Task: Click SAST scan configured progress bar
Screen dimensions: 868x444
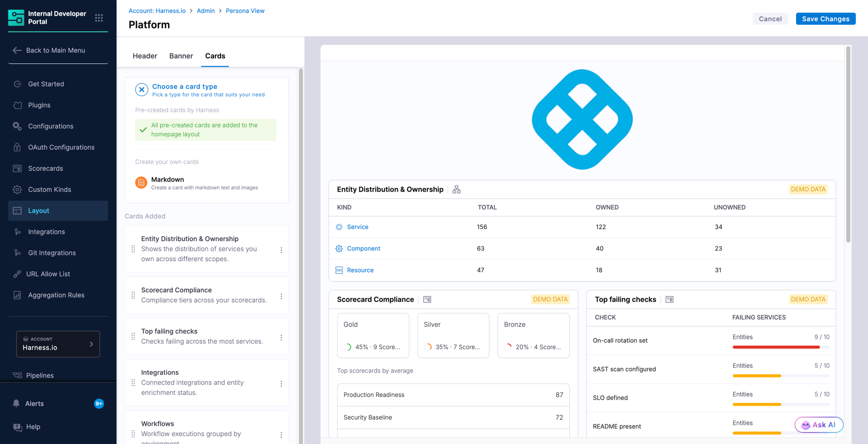Action: pyautogui.click(x=781, y=376)
